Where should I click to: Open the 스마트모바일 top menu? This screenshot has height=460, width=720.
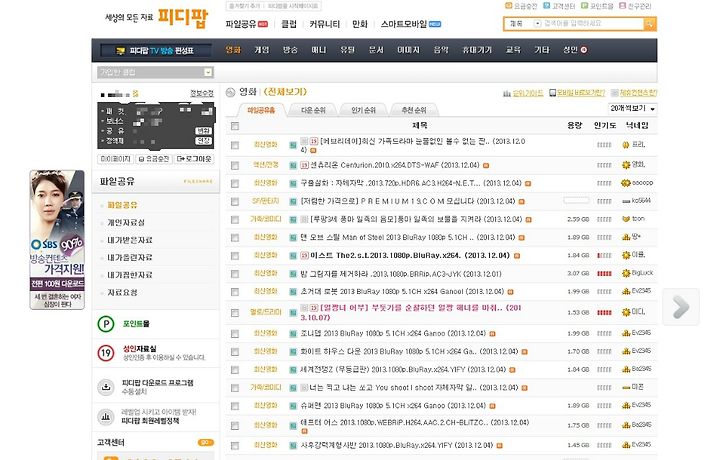pyautogui.click(x=404, y=24)
